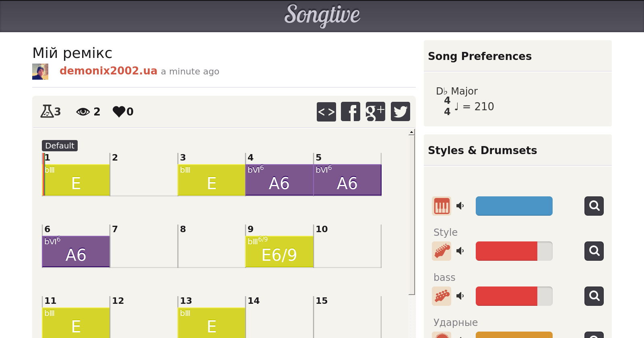The image size is (644, 338).
Task: Open the demonix2002.ua profile link
Action: 108,71
